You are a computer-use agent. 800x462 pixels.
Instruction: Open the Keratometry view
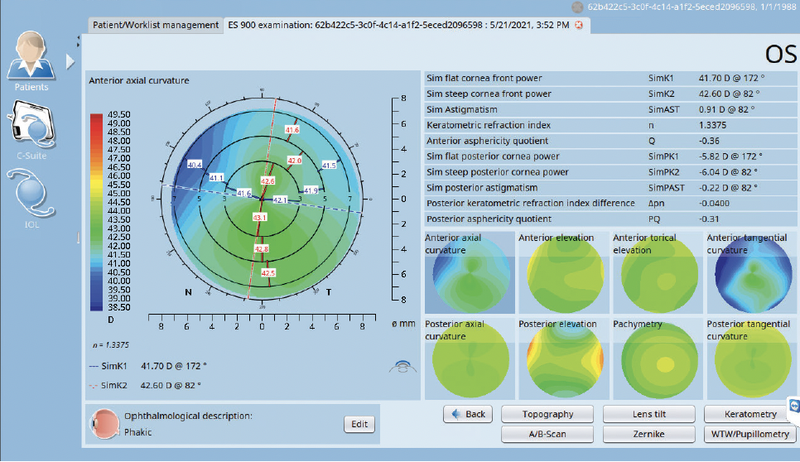click(x=749, y=414)
